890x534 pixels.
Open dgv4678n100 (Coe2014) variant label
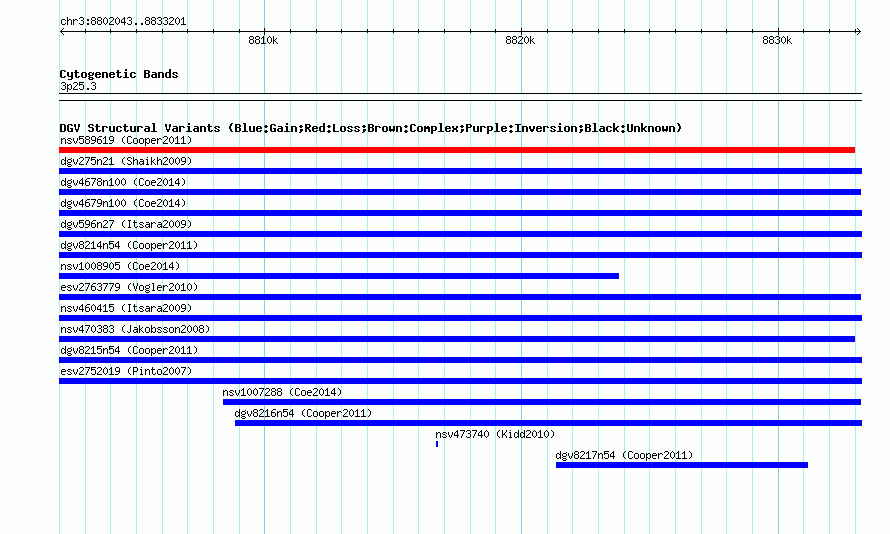[123, 182]
